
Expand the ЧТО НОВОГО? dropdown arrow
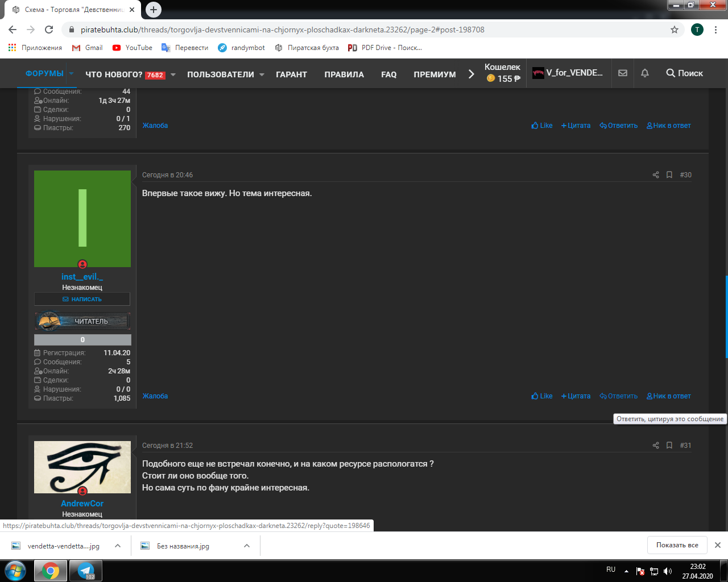click(173, 74)
